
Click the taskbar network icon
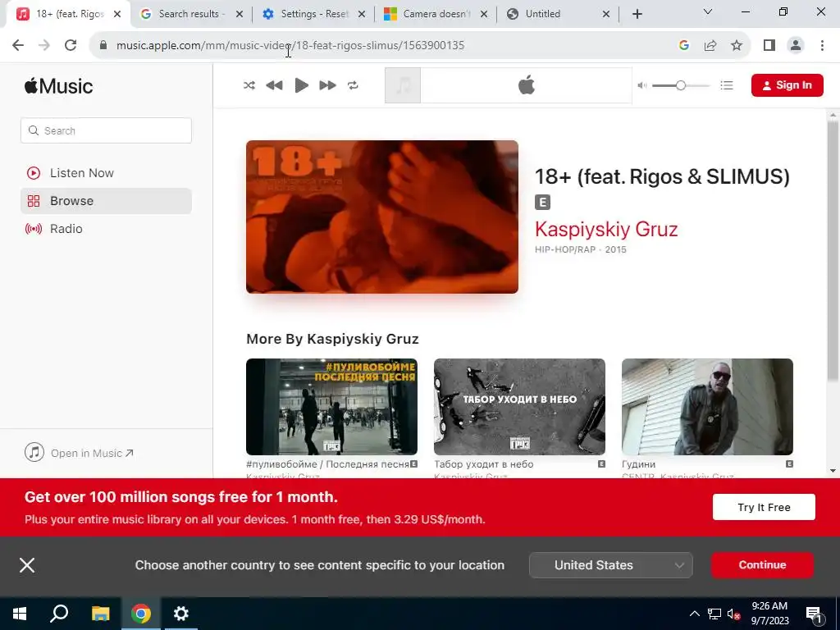(714, 614)
